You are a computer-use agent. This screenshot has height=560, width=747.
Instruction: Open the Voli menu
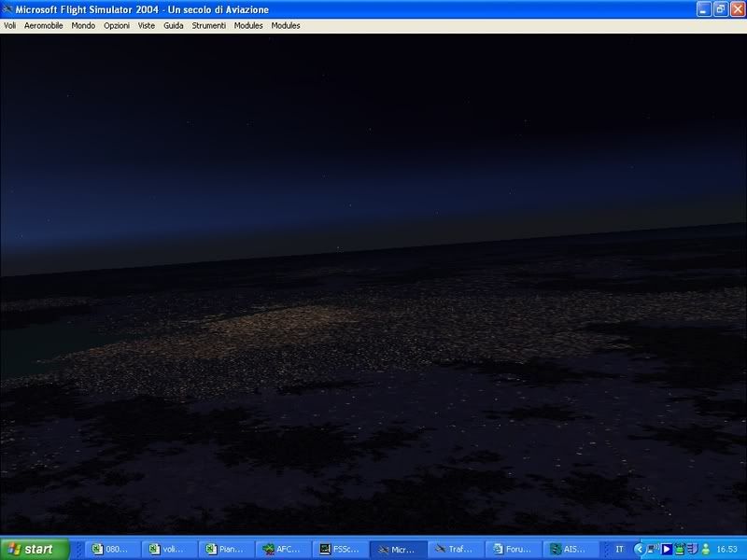click(x=9, y=26)
